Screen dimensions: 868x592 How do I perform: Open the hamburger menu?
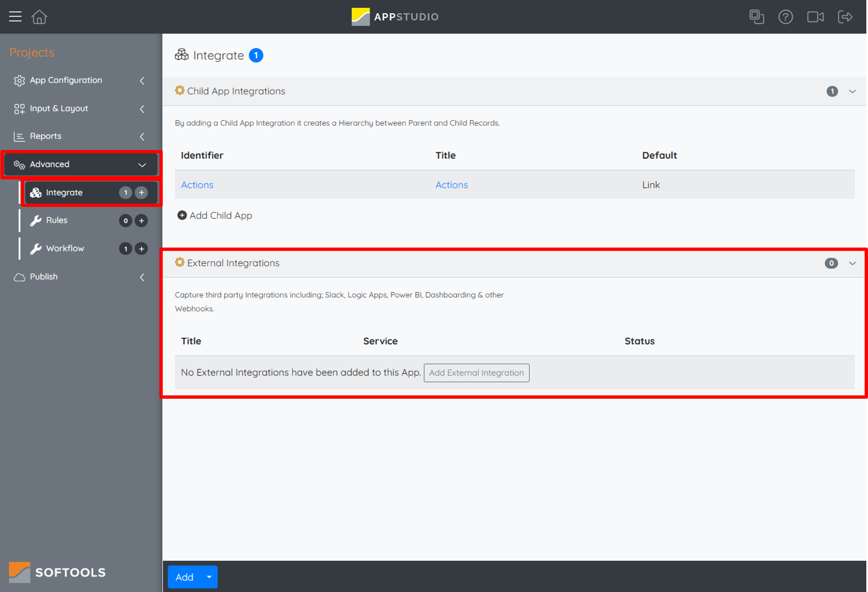coord(15,17)
